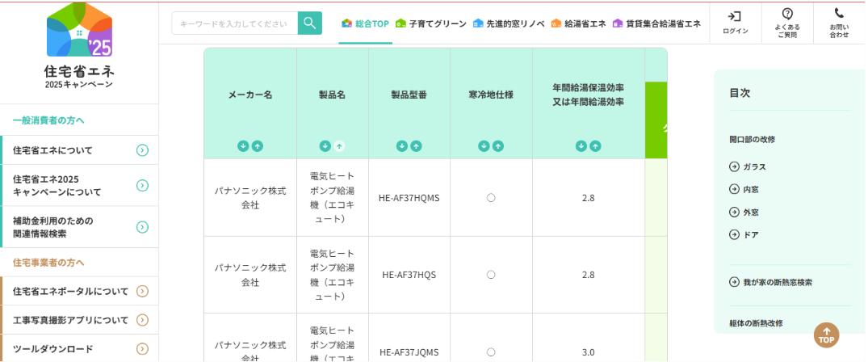The image size is (868, 362).
Task: Sort メーカー名 column descending arrow
Action: (x=243, y=146)
